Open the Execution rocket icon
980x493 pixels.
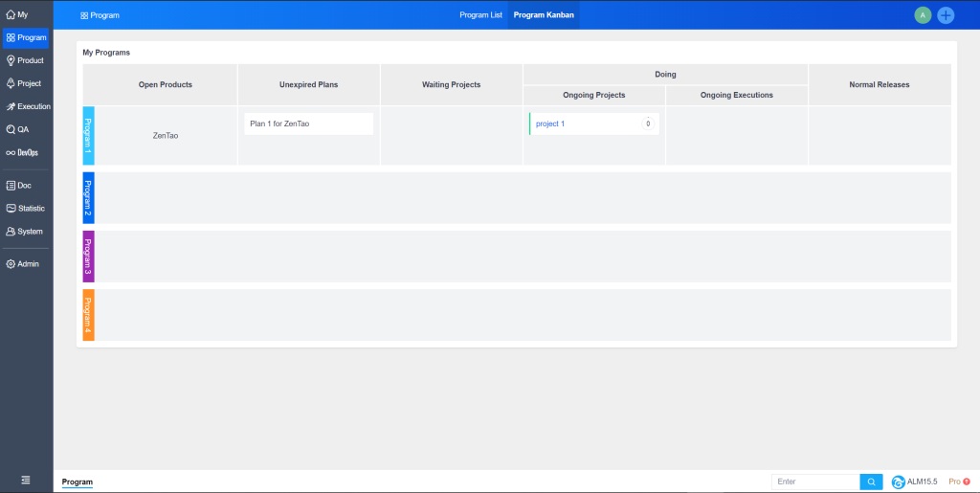pyautogui.click(x=11, y=106)
